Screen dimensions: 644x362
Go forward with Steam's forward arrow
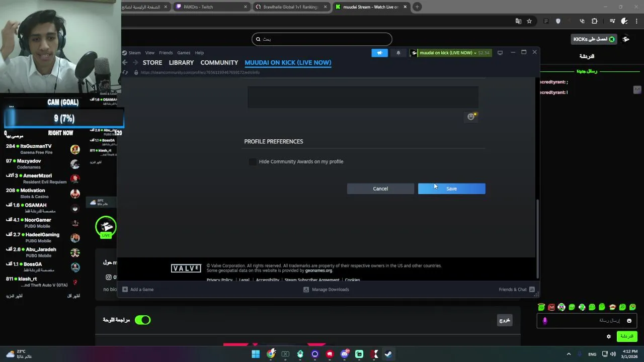135,62
